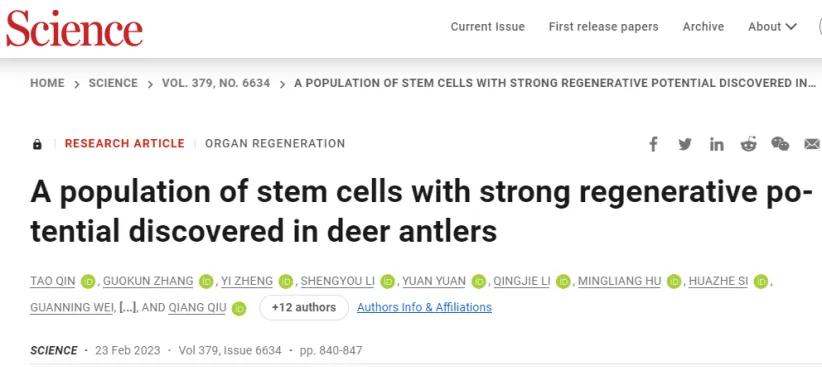Expand hidden authors via [...] ellipsis

point(128,308)
